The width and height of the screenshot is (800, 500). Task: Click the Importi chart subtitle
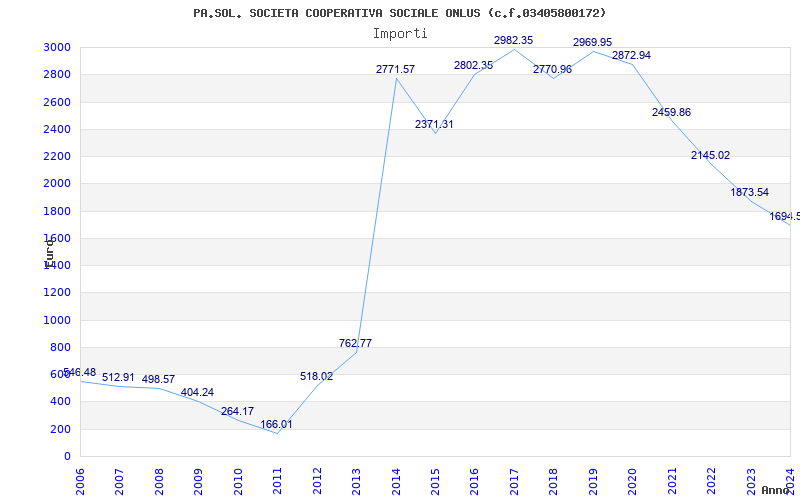pyautogui.click(x=400, y=34)
